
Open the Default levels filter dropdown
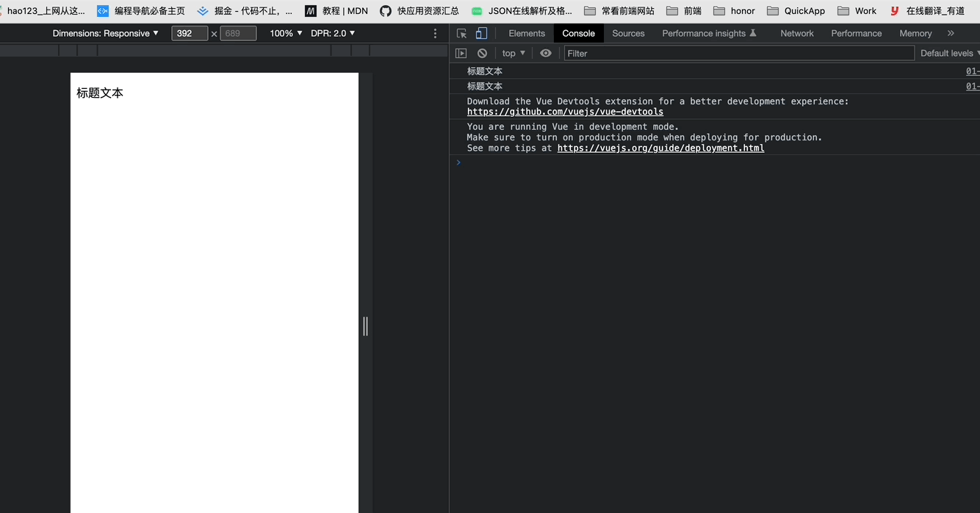949,53
